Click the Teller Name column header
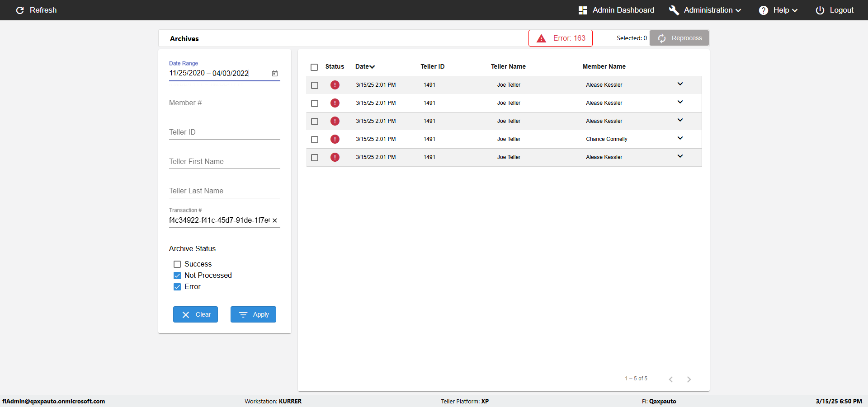Image resolution: width=868 pixels, height=407 pixels. [x=508, y=66]
